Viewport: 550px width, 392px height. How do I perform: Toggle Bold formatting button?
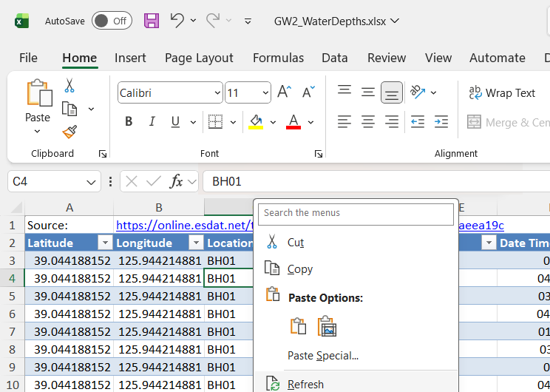coord(129,122)
